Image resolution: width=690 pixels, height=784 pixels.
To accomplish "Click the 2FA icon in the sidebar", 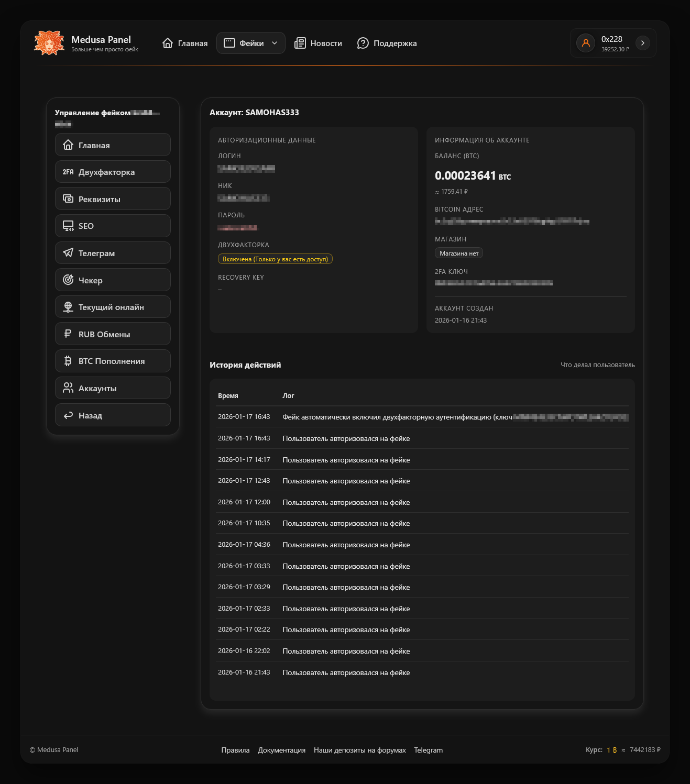I will pyautogui.click(x=68, y=172).
